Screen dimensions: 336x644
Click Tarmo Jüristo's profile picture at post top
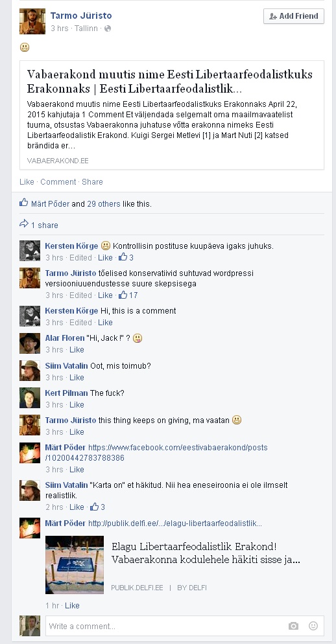tap(32, 21)
